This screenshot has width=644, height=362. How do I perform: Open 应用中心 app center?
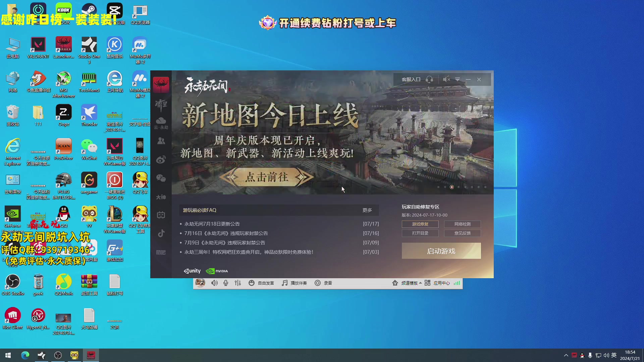[437, 283]
